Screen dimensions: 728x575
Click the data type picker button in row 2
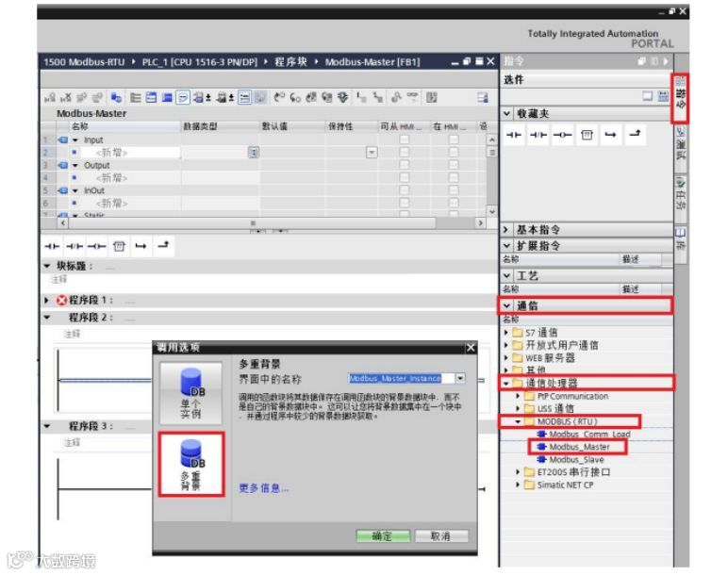pos(254,152)
